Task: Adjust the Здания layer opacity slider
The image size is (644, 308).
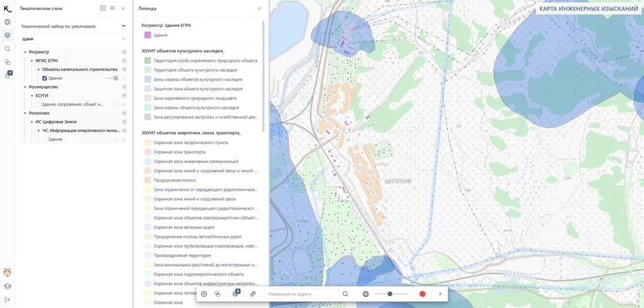Action: point(111,78)
